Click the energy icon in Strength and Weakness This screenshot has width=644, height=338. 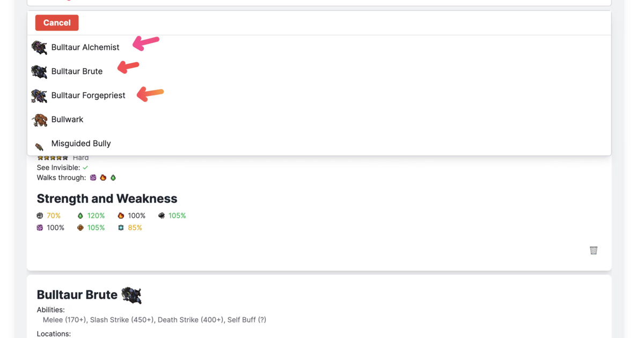click(x=40, y=228)
